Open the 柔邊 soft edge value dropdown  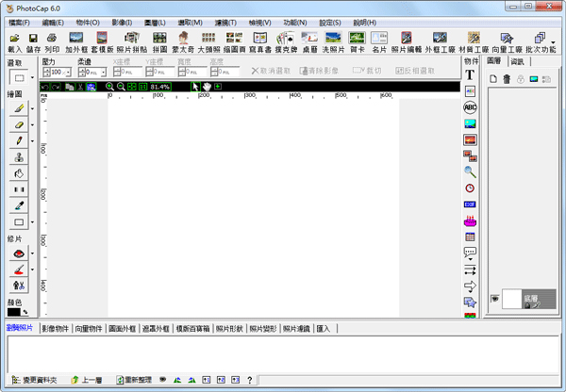pyautogui.click(x=103, y=73)
